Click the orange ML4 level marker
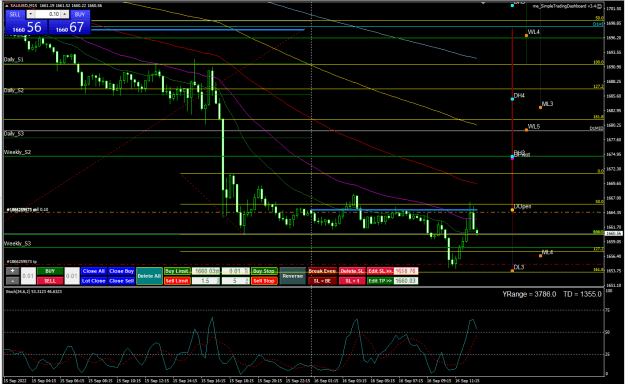Screen dimensions: 625x384 click(x=540, y=256)
